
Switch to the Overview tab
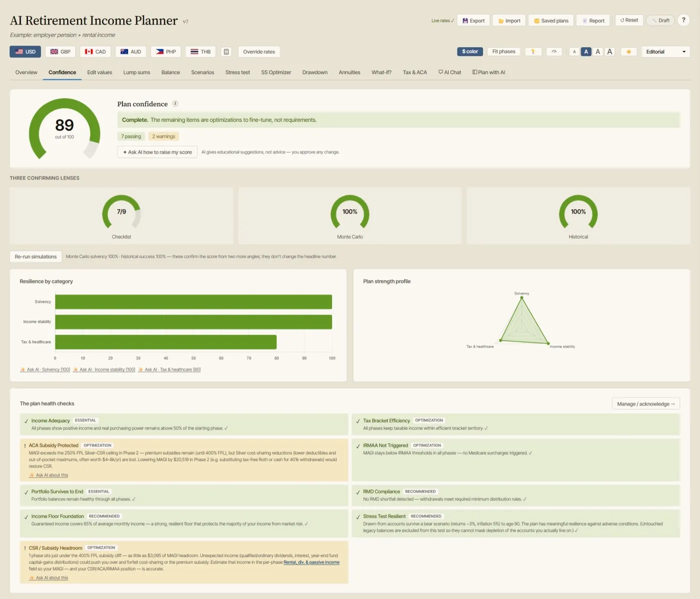[x=26, y=72]
